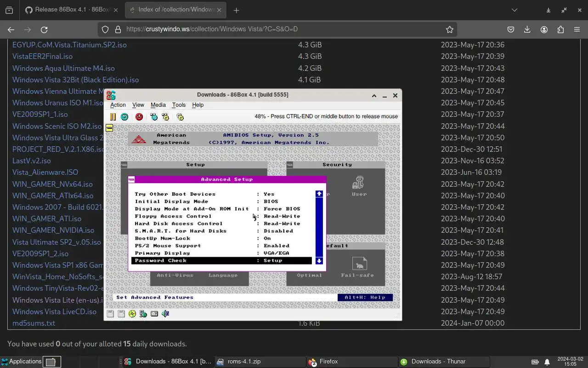Open Firefox extensions puzzle icon
Viewport: 588px width, 368px height.
pyautogui.click(x=560, y=29)
